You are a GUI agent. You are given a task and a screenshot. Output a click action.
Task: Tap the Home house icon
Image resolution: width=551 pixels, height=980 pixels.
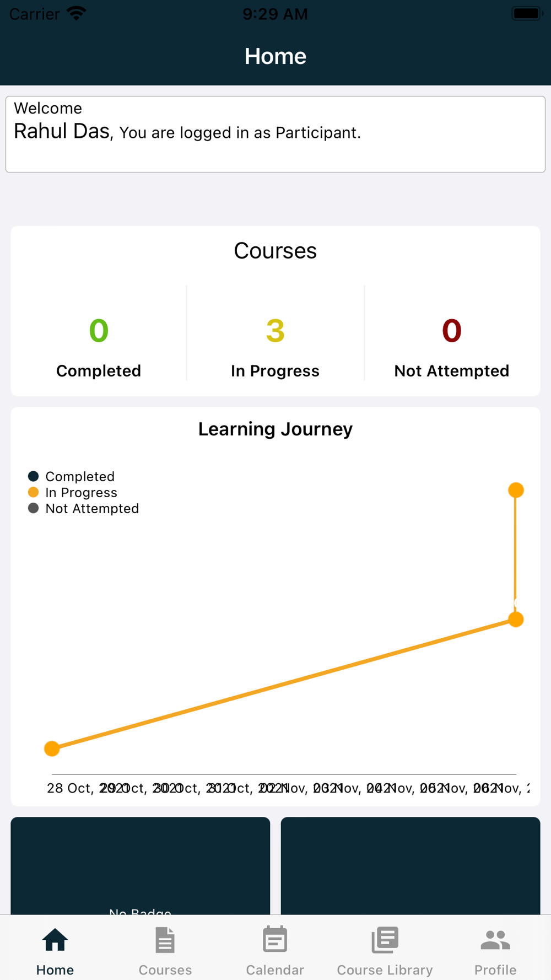55,940
